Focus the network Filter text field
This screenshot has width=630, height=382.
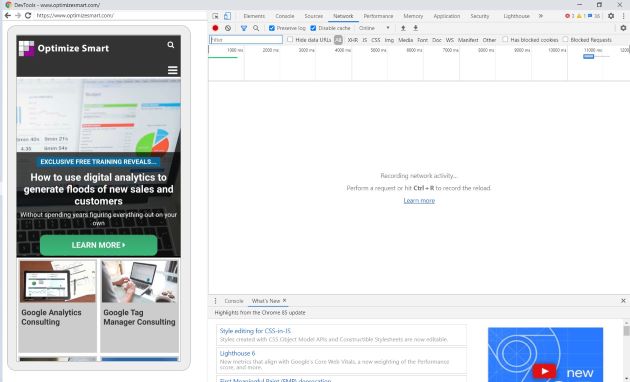pyautogui.click(x=246, y=40)
